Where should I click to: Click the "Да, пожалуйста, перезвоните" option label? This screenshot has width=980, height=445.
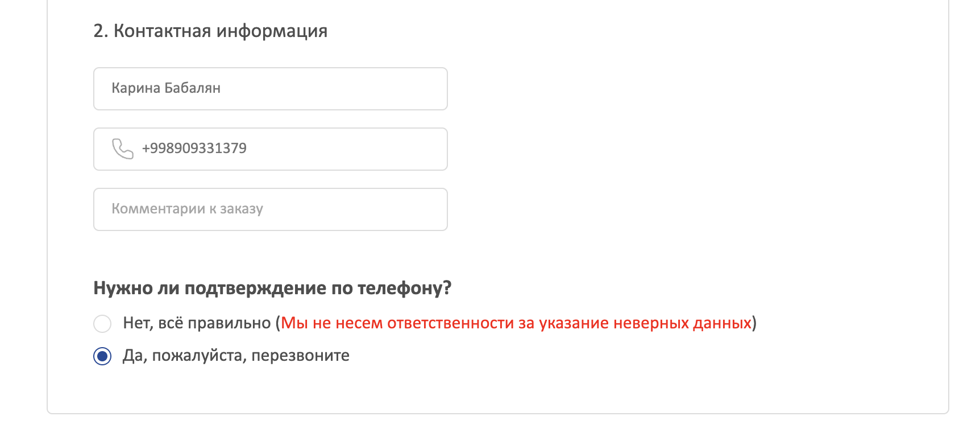pyautogui.click(x=236, y=356)
